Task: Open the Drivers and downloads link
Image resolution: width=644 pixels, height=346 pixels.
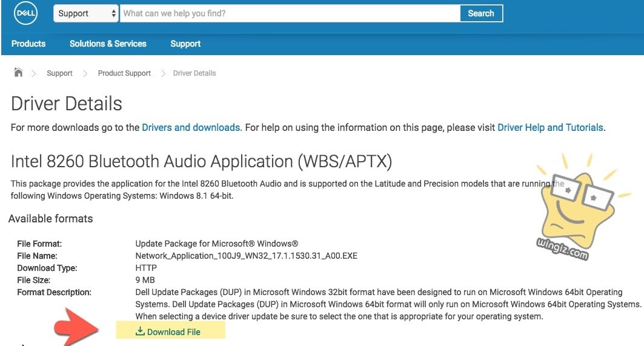Action: click(x=191, y=127)
